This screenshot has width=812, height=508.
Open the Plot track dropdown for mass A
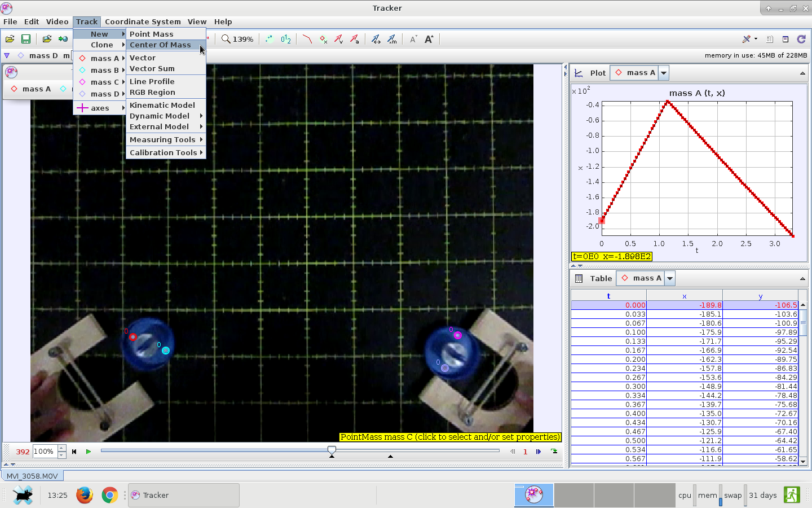(x=664, y=73)
